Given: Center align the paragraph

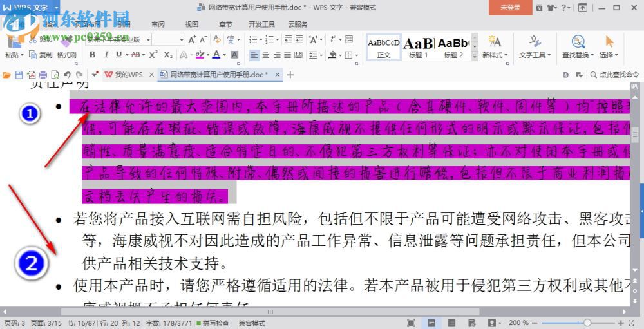Looking at the screenshot, I should [x=266, y=55].
